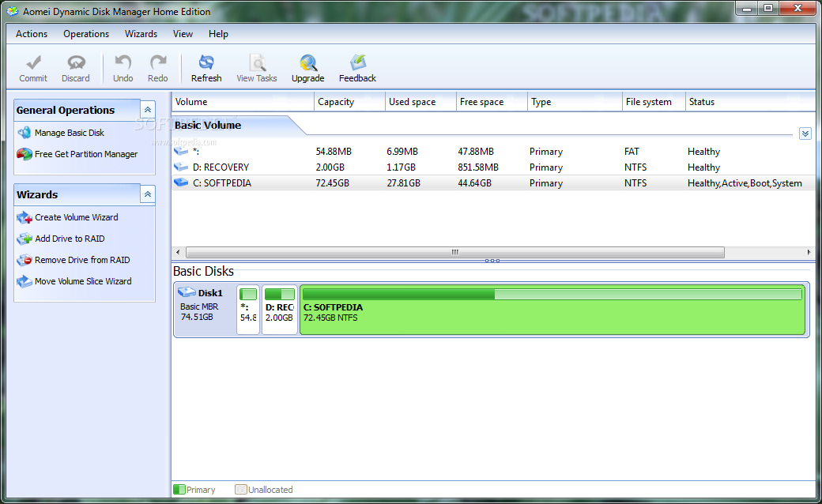Click the Disk1 hard drive icon
This screenshot has width=822, height=504.
point(187,292)
